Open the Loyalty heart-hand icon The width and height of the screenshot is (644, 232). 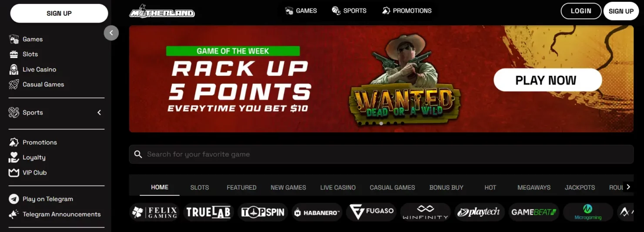click(x=14, y=158)
